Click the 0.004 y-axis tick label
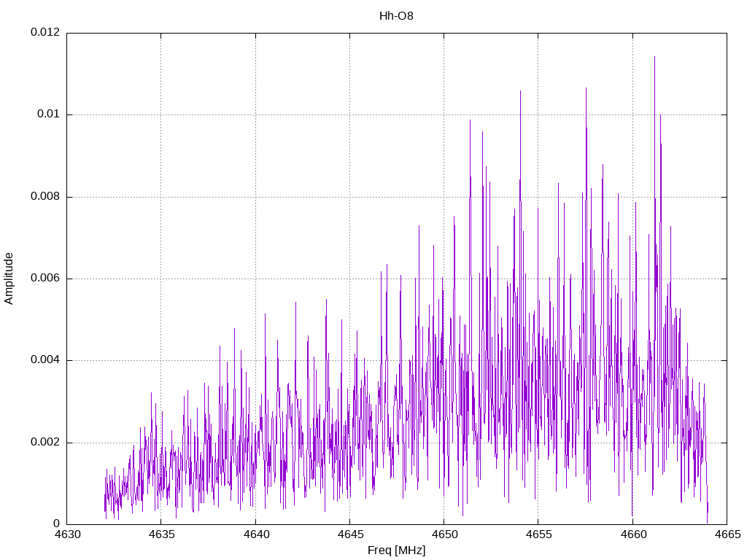Image resolution: width=747 pixels, height=560 pixels. coord(45,360)
